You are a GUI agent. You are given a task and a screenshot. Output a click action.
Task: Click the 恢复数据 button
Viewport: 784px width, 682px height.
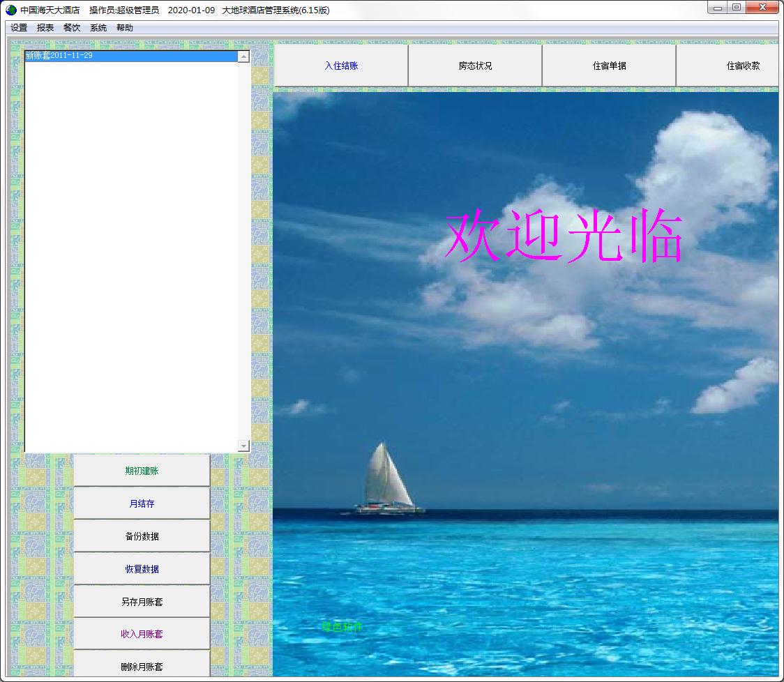point(142,569)
